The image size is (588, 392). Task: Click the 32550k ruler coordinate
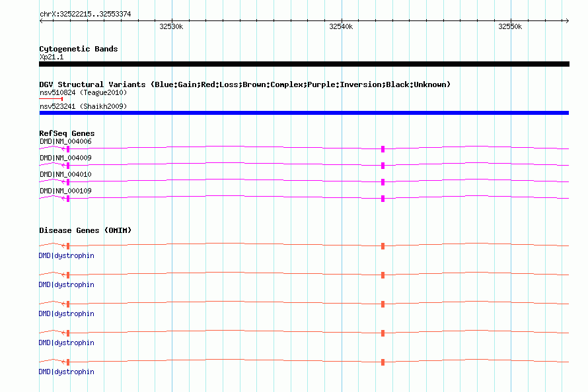[510, 26]
